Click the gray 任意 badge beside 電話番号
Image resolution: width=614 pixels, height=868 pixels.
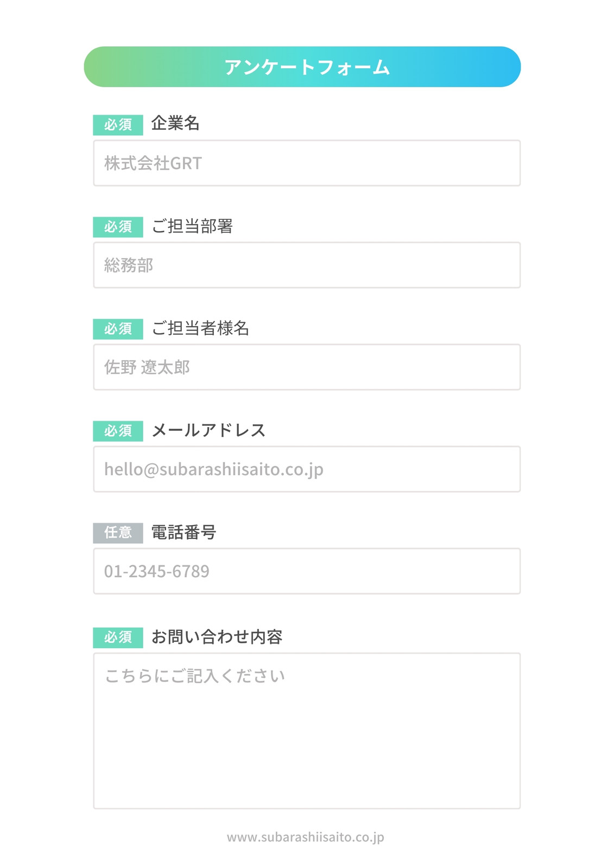(118, 533)
